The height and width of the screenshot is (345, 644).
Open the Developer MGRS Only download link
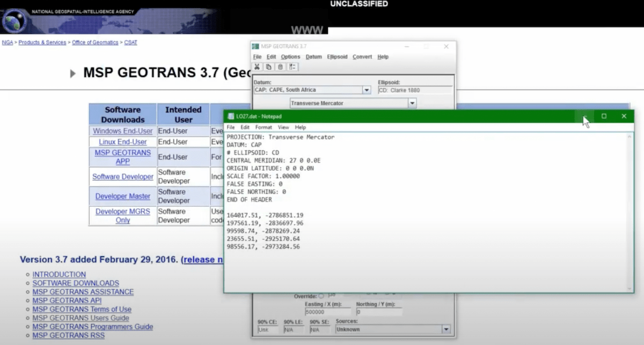click(123, 216)
